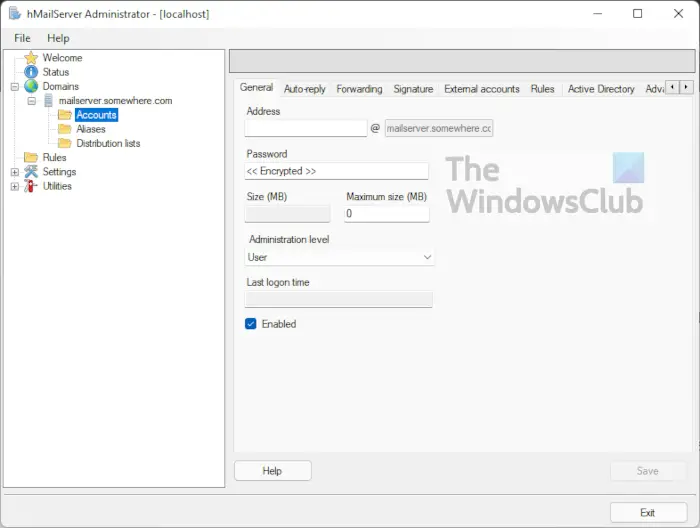This screenshot has width=700, height=528.
Task: Switch to the External accounts tab
Action: pyautogui.click(x=482, y=89)
